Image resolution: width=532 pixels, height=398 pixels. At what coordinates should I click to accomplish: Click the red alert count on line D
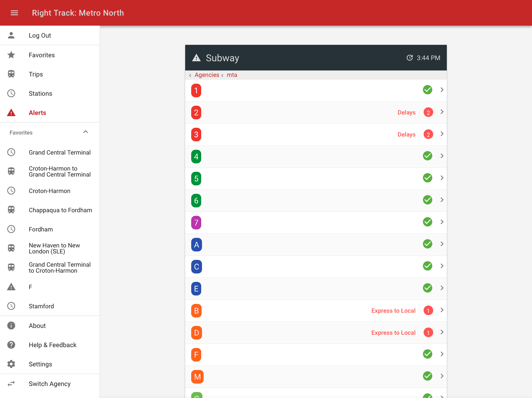point(428,333)
